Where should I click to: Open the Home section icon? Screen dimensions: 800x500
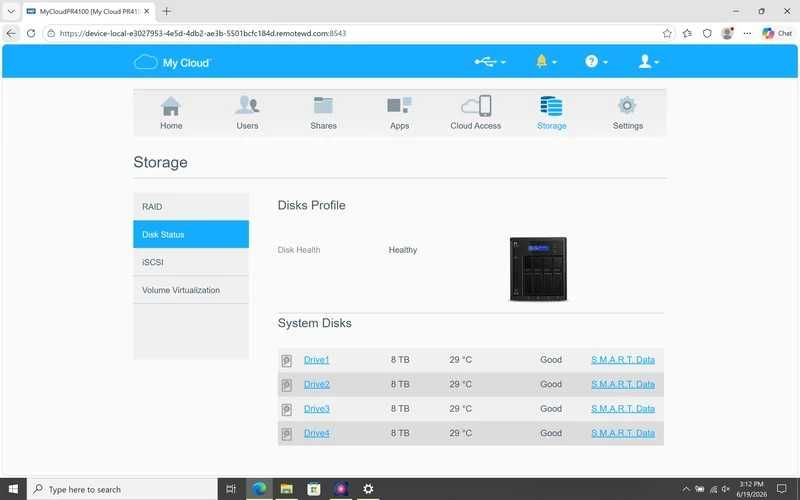click(171, 106)
